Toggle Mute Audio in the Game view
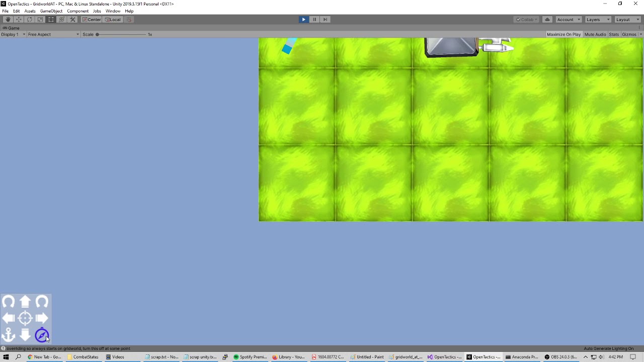Viewport: 644px width, 362px height. [595, 34]
